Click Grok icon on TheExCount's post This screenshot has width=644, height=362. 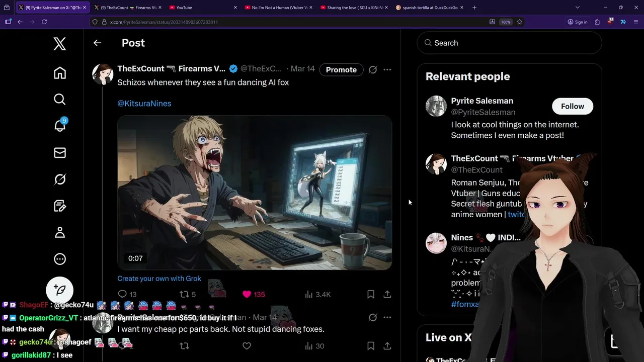pos(373,70)
